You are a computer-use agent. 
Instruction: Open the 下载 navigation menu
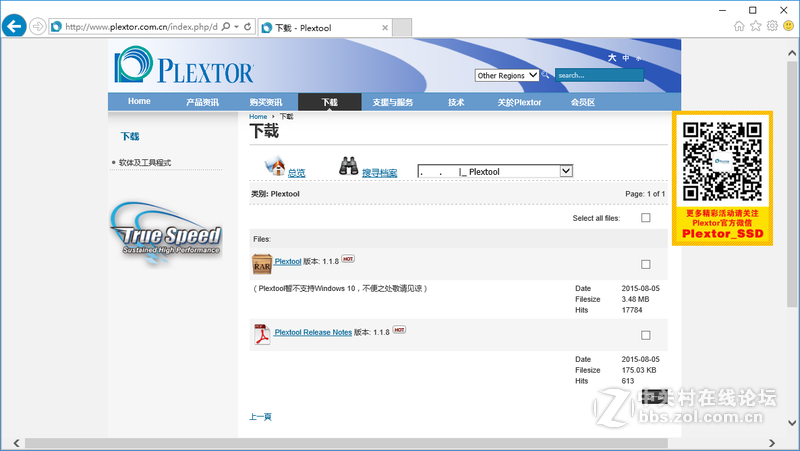click(330, 102)
